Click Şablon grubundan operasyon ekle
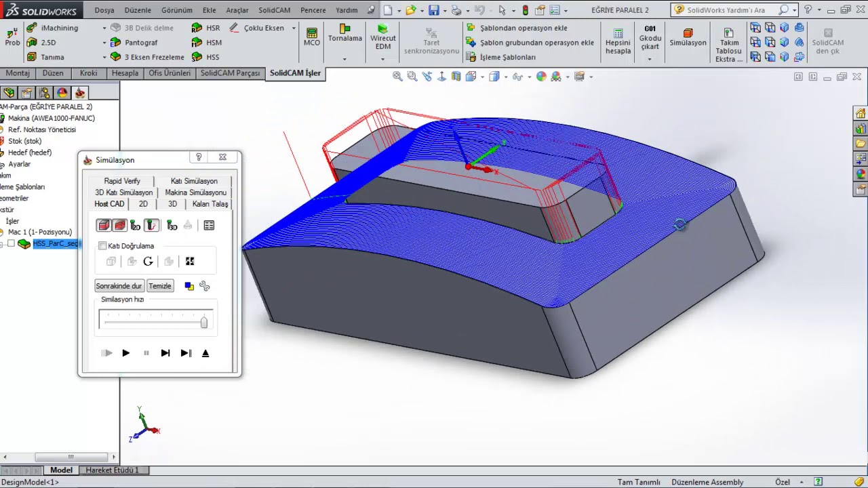 point(530,42)
